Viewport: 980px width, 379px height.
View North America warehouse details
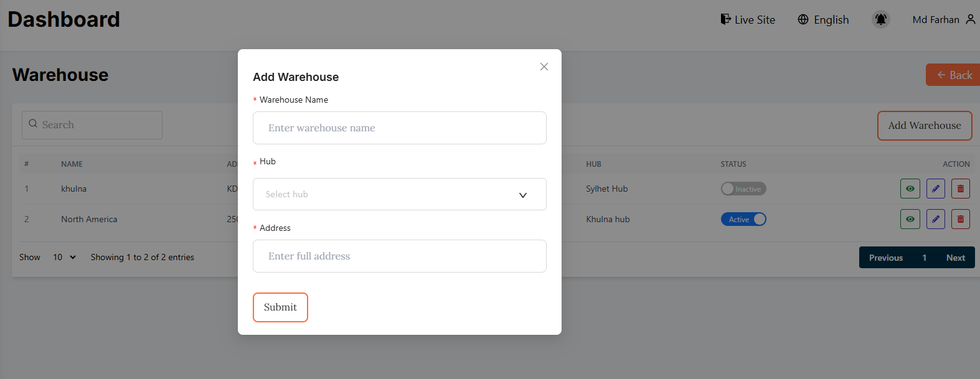pos(910,219)
